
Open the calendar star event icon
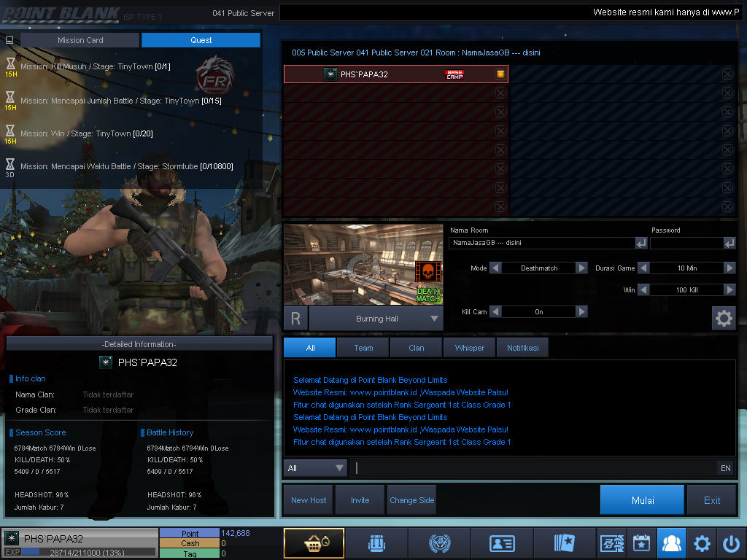coord(641,543)
